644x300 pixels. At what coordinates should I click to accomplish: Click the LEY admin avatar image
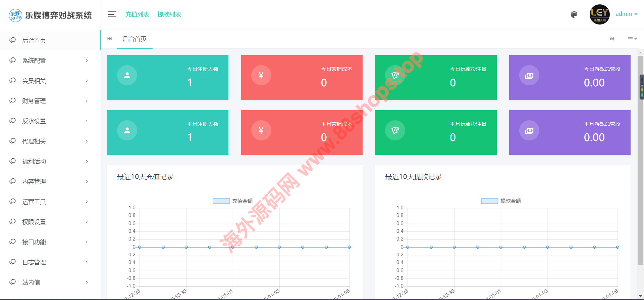(x=599, y=14)
